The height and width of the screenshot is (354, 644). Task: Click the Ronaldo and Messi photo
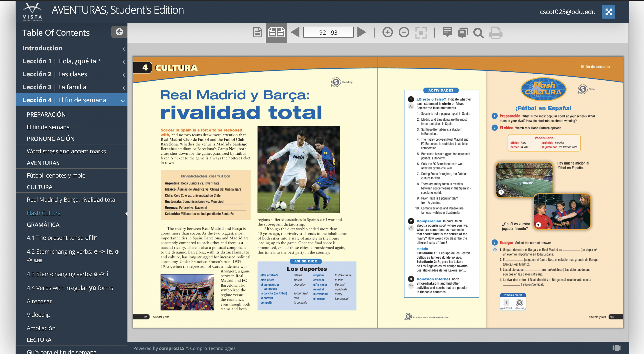click(x=299, y=169)
